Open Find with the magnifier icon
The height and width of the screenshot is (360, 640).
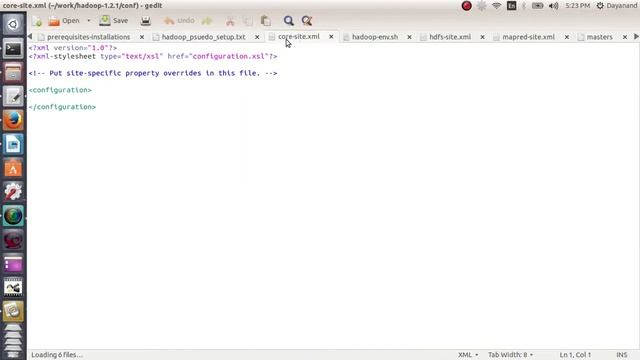click(x=289, y=21)
